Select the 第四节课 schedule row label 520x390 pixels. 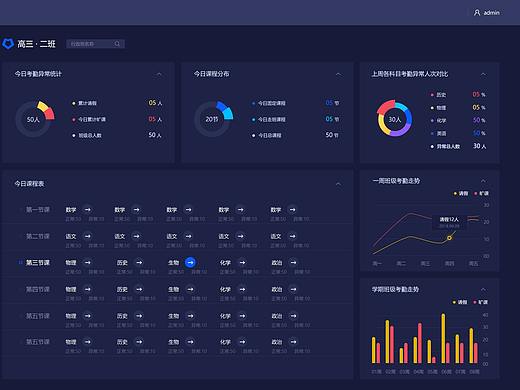pyautogui.click(x=38, y=289)
